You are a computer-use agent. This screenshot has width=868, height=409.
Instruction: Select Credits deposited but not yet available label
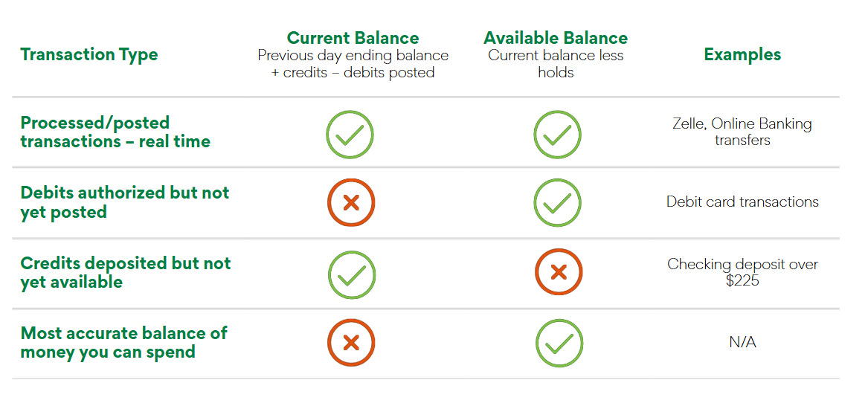[126, 273]
